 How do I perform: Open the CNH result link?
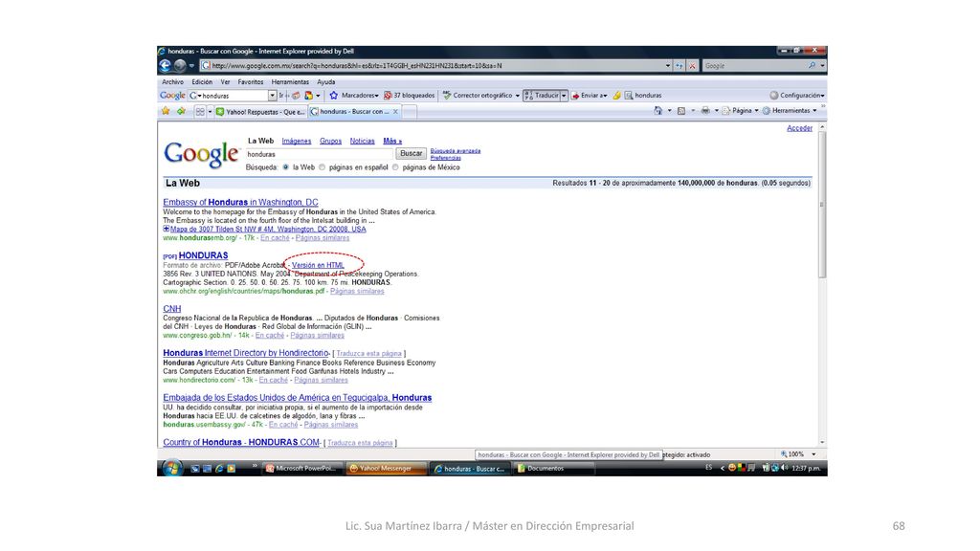point(172,309)
